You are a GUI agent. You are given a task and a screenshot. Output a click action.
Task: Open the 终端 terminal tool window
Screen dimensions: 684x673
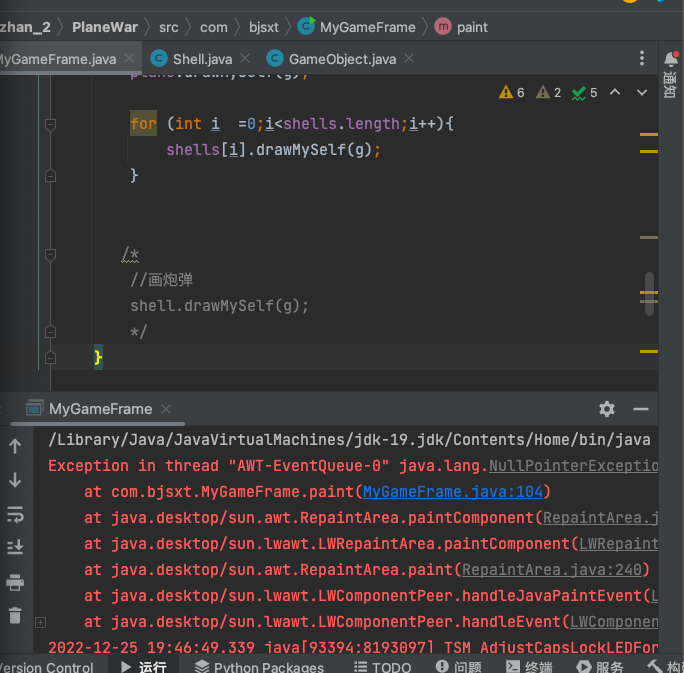click(529, 667)
